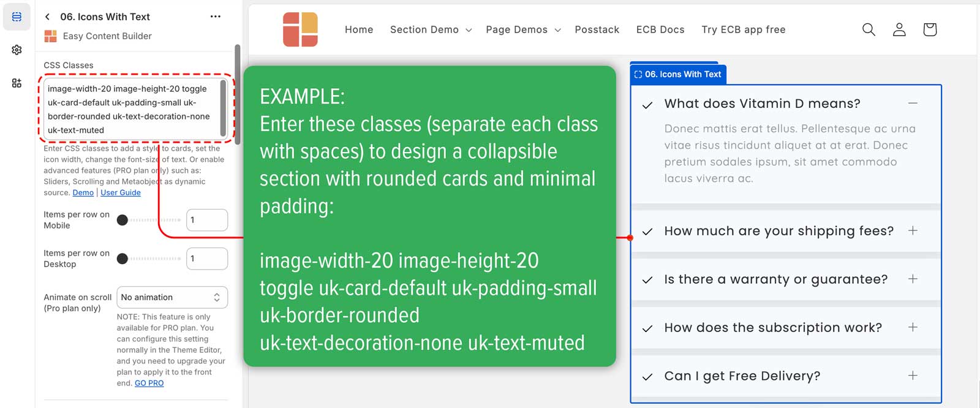Open the three-dot more options menu
This screenshot has width=980, height=408.
[215, 17]
